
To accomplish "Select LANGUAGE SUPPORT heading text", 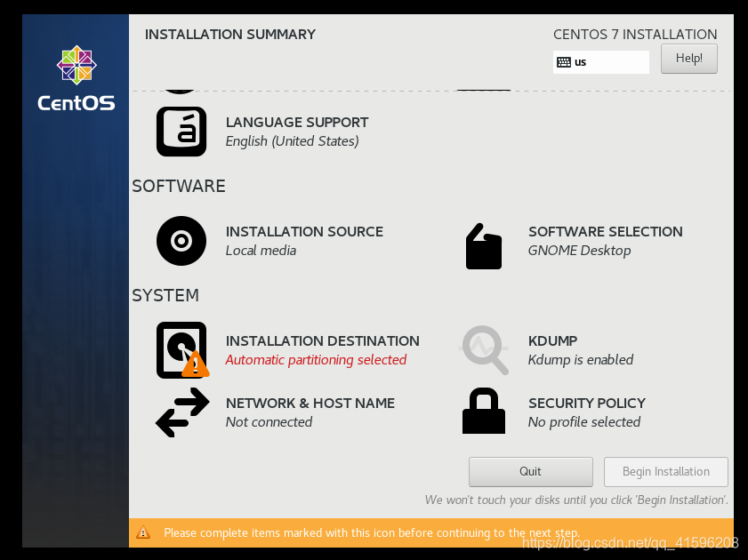I will (297, 123).
